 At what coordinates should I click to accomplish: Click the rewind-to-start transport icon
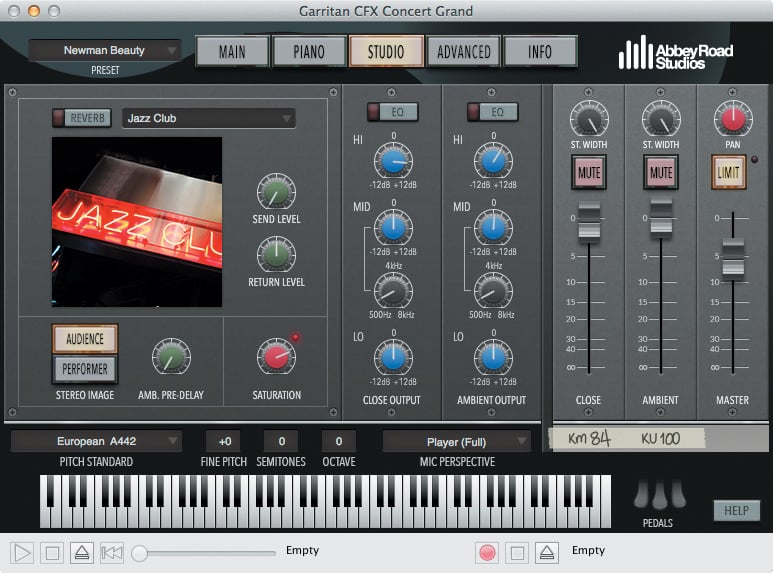(x=112, y=552)
